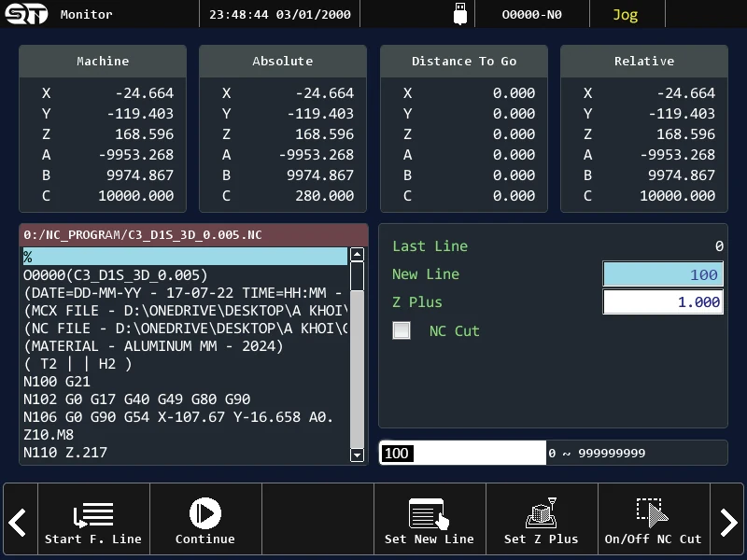Click Absolute A value -9953.268
The width and height of the screenshot is (747, 560).
click(x=317, y=155)
